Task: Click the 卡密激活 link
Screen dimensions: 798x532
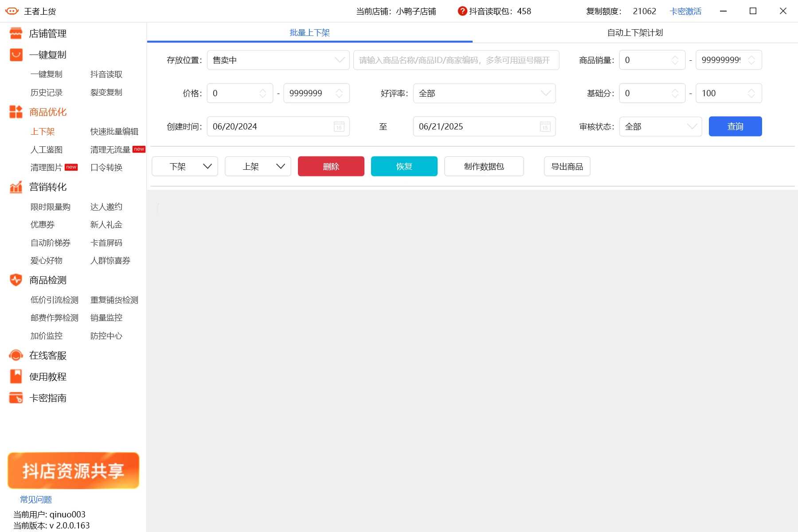Action: [x=685, y=11]
